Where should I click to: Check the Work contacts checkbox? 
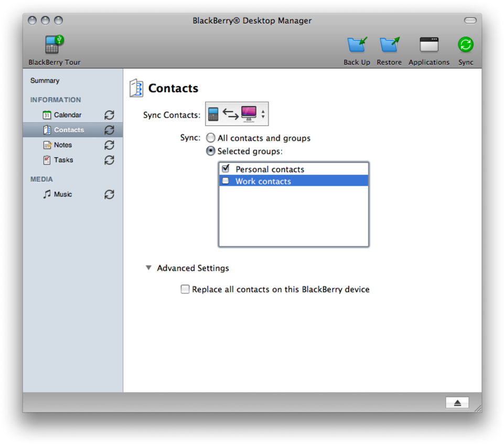(226, 181)
